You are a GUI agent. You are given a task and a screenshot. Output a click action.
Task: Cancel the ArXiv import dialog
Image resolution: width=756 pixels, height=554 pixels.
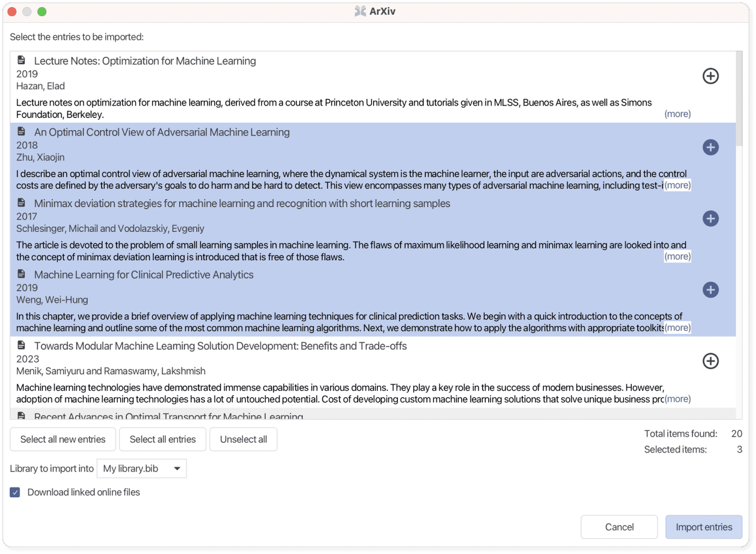[x=619, y=526]
